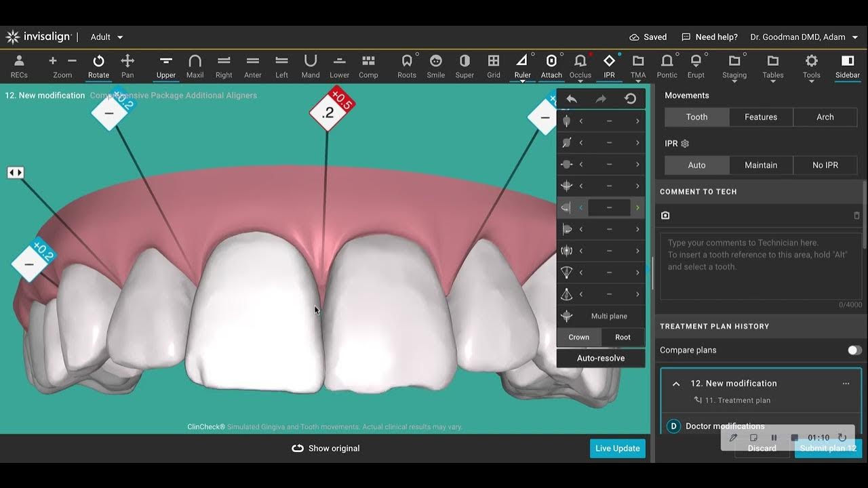Pause the screen recording
This screenshot has height=488, width=868.
774,438
